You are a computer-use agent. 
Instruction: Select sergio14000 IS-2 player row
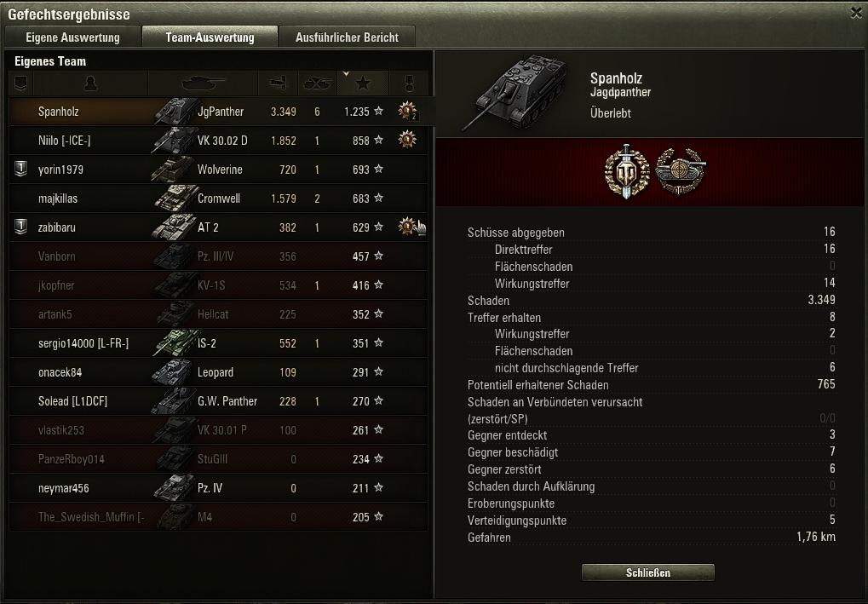(x=219, y=343)
